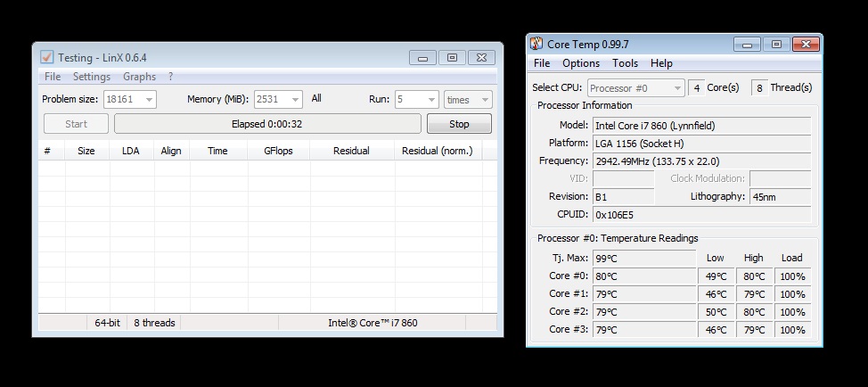Click the '8 threads' status bar entry
This screenshot has height=387, width=868.
click(x=154, y=323)
